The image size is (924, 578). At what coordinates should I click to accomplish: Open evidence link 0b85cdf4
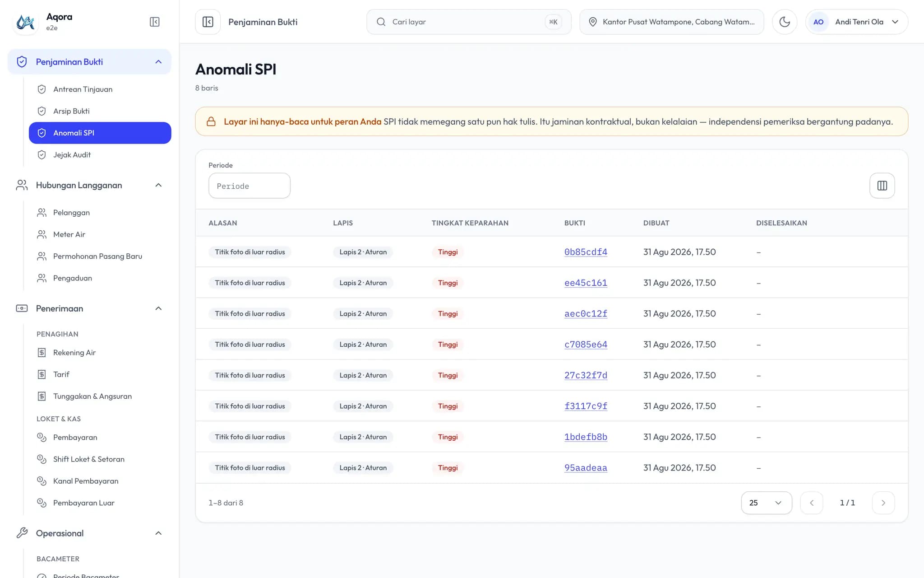pyautogui.click(x=586, y=252)
